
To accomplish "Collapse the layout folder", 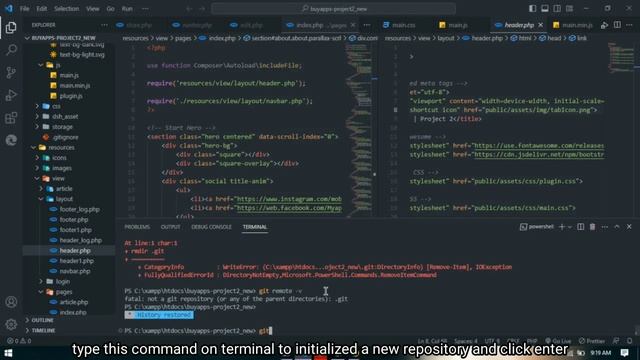I will click(x=64, y=199).
